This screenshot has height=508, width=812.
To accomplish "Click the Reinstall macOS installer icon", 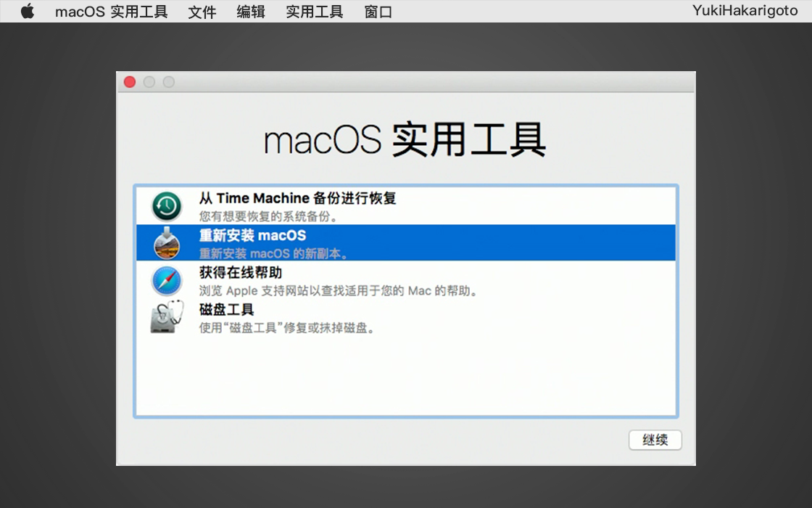I will click(x=167, y=243).
